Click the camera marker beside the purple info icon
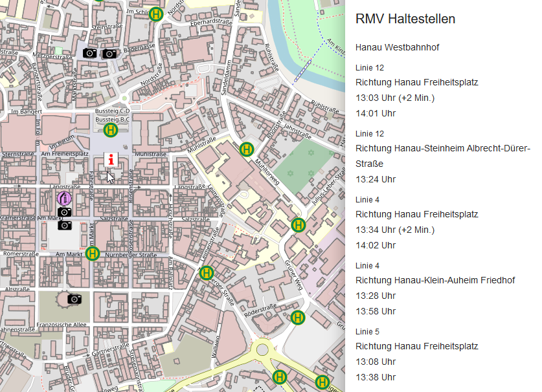The width and height of the screenshot is (542, 392). point(65,212)
